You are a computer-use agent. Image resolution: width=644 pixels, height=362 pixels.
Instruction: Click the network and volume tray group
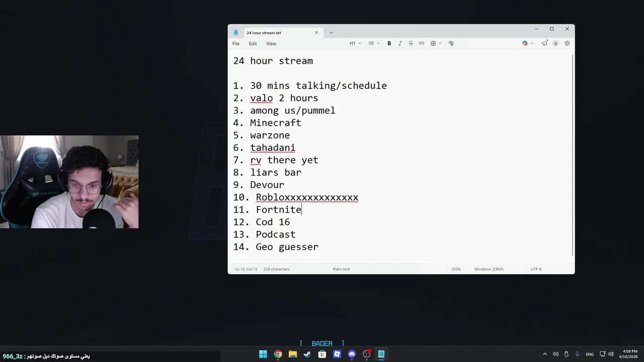pos(606,354)
